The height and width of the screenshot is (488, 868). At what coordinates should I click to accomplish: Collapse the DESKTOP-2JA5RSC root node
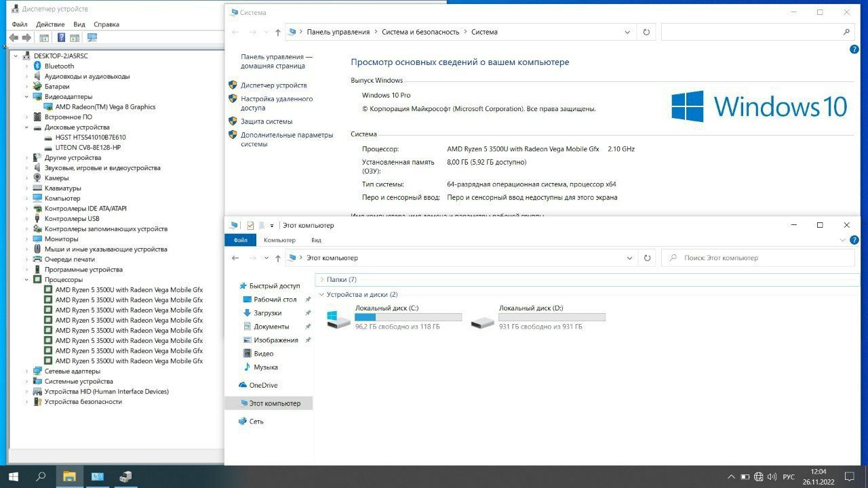tap(17, 56)
